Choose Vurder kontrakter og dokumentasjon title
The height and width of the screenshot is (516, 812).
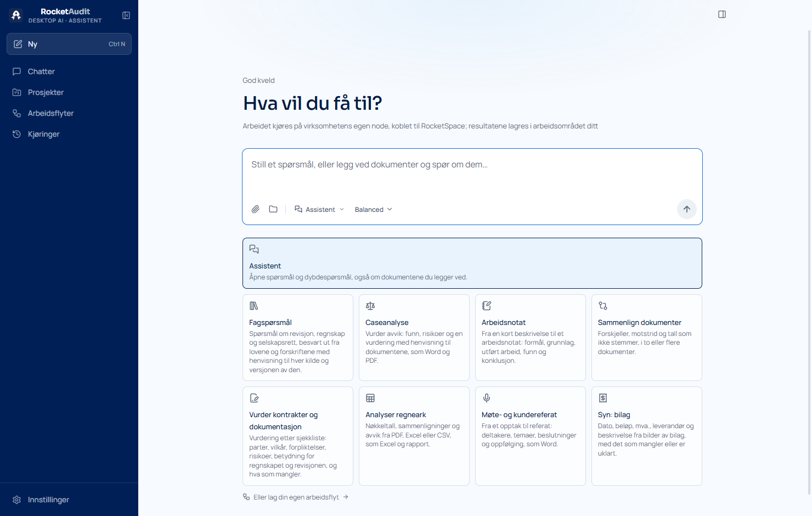[x=284, y=420]
